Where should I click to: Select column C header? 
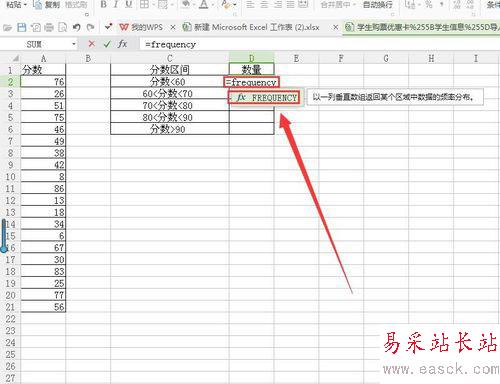[x=170, y=58]
